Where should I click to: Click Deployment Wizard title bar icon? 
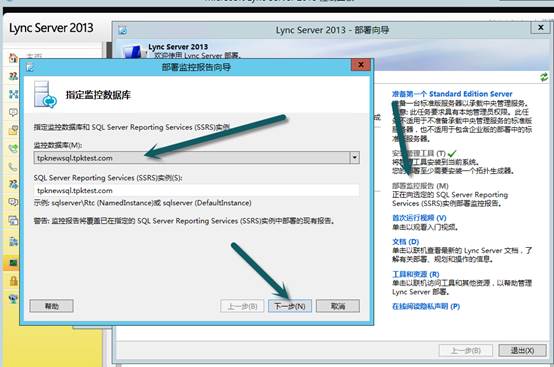point(123,30)
